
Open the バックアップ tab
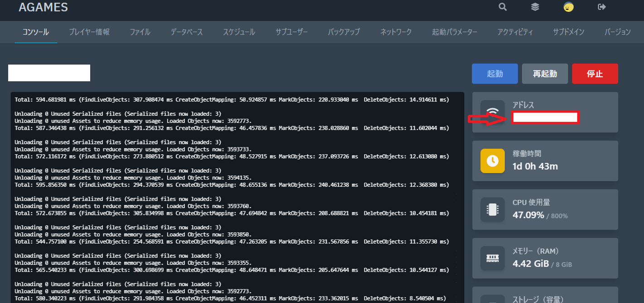coord(344,32)
